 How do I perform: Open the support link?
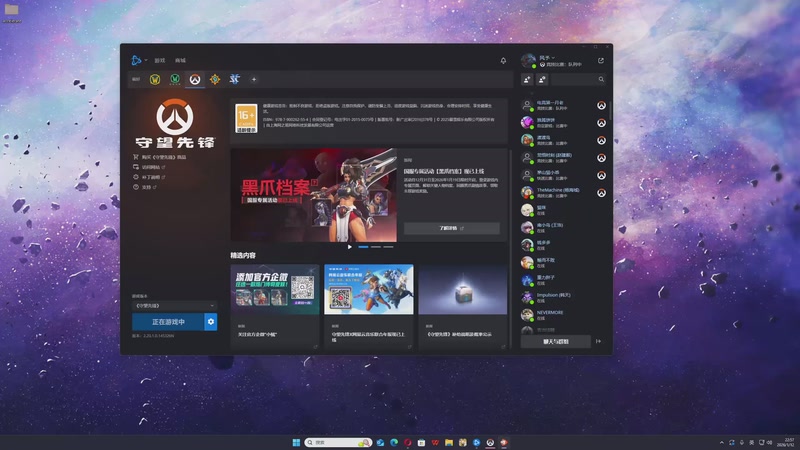click(144, 187)
